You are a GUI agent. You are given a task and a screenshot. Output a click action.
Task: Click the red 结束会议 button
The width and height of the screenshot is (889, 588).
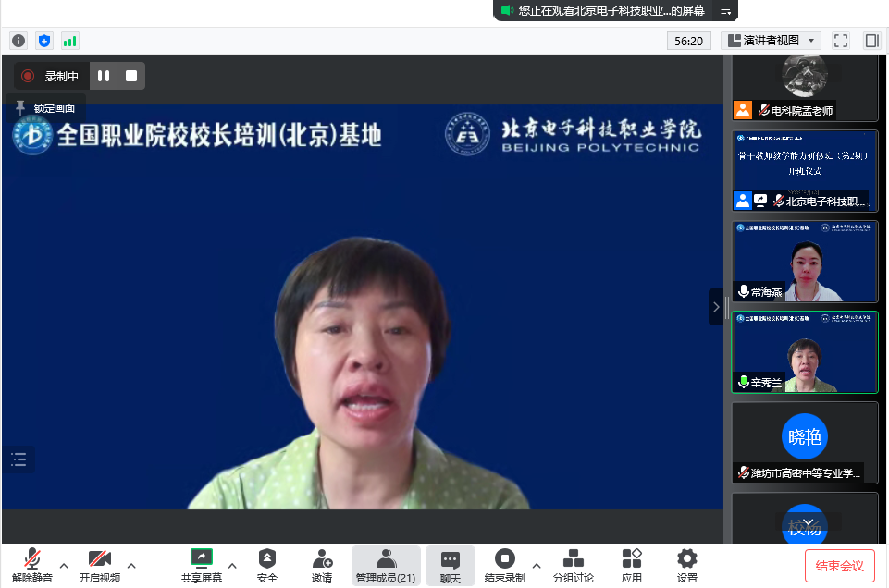(839, 566)
